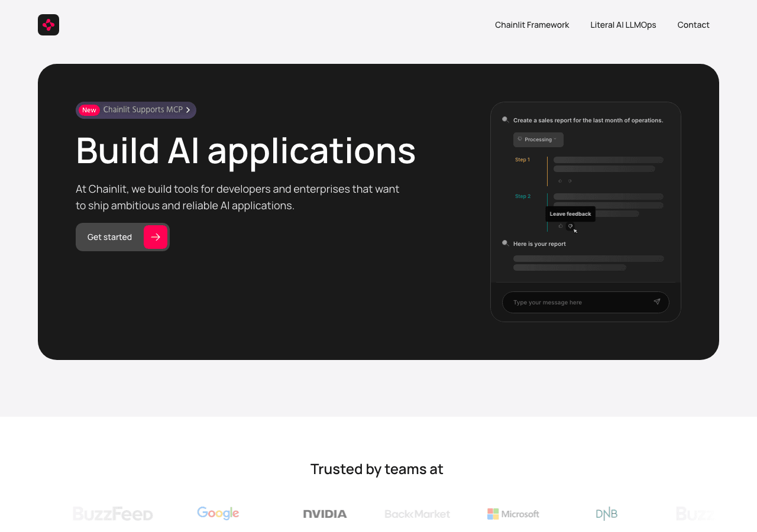Click the thumbs up icon under Step 1
757x532 pixels.
click(560, 181)
